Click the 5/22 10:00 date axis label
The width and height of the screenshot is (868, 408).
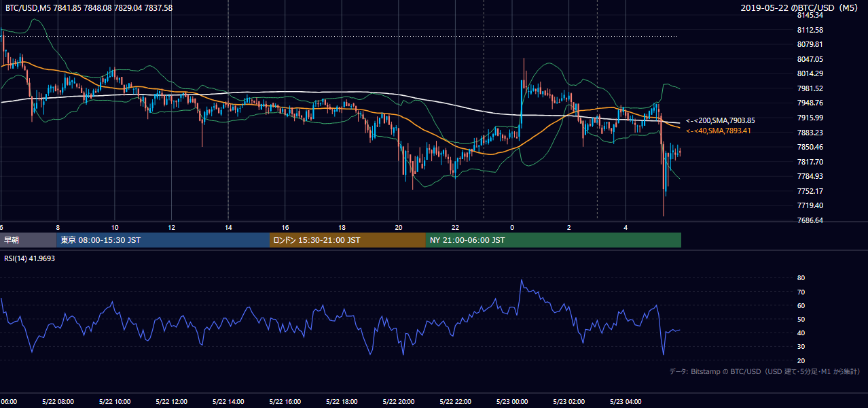(115, 402)
